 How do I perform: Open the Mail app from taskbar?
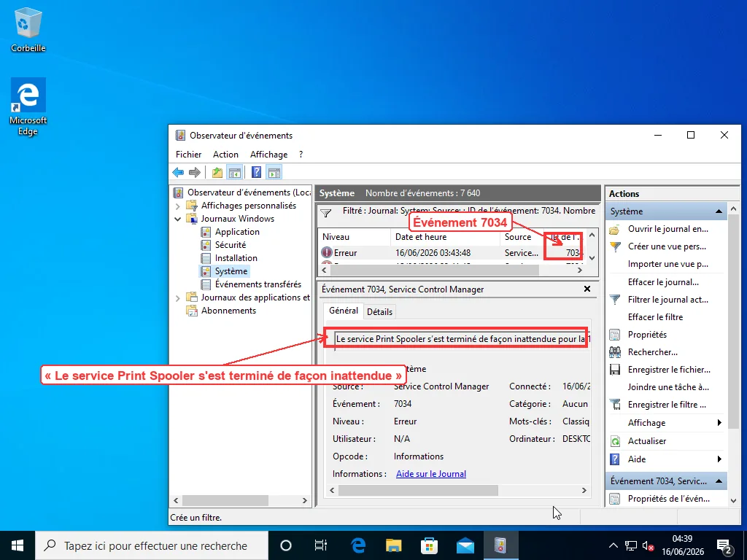(x=465, y=545)
